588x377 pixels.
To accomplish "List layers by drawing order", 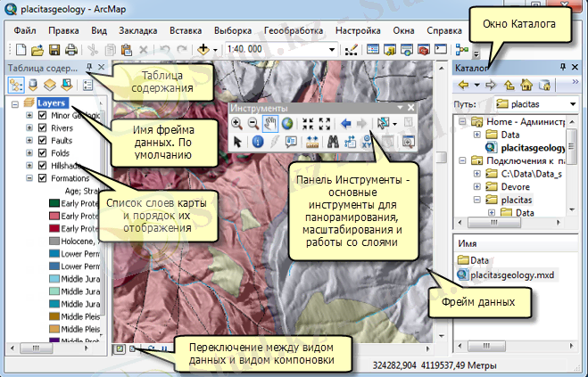I will [16, 85].
